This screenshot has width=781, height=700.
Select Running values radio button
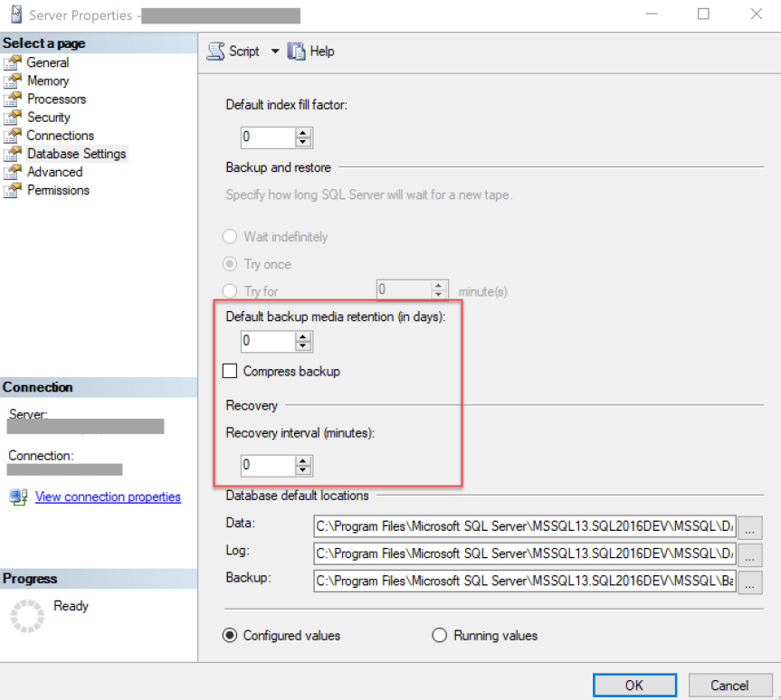(x=439, y=635)
